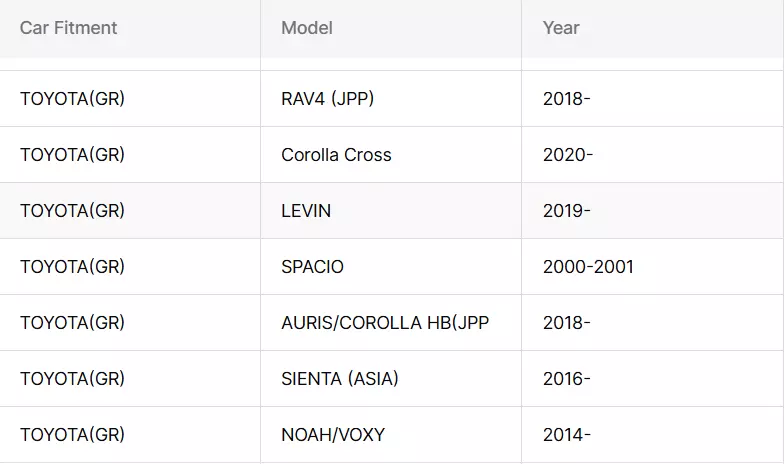Select the 2020- year for Corolla Cross
Screen dimensions: 784x464
[568, 154]
